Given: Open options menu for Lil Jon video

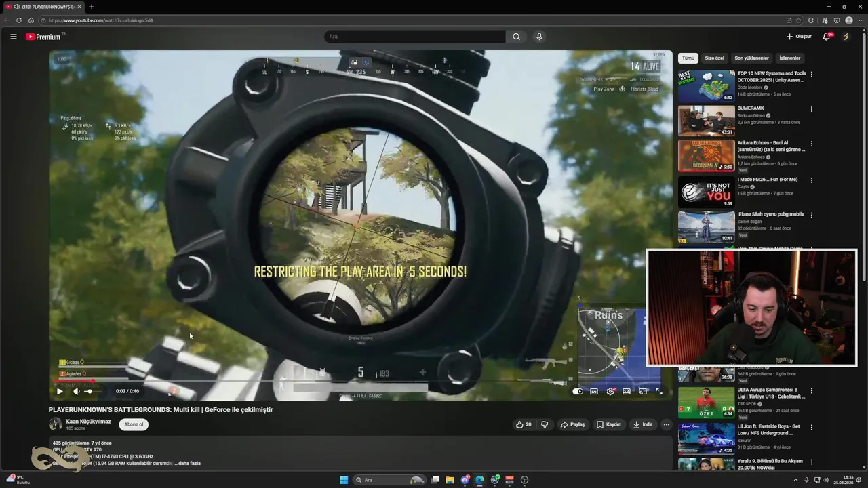Looking at the screenshot, I should [x=811, y=427].
